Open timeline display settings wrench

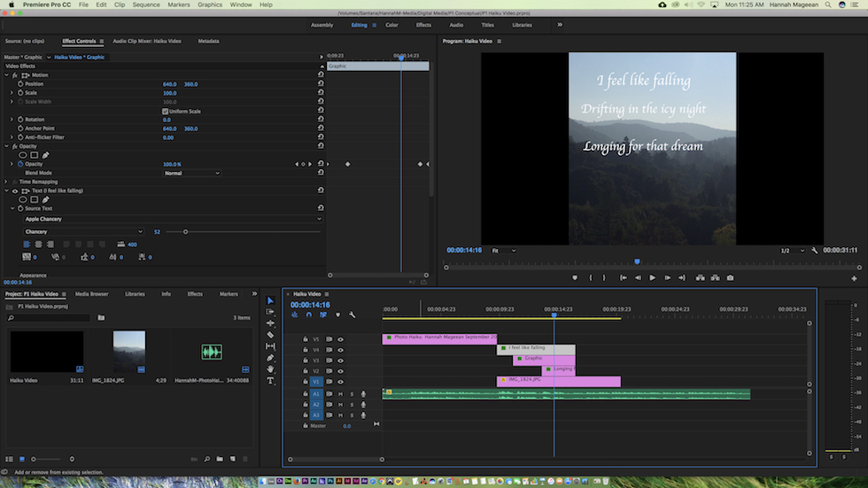tap(353, 314)
